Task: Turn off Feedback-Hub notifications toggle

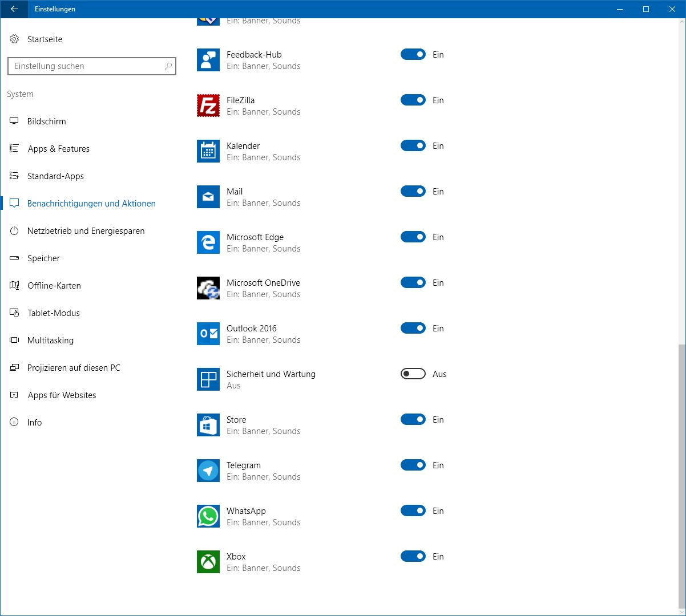Action: pos(413,54)
